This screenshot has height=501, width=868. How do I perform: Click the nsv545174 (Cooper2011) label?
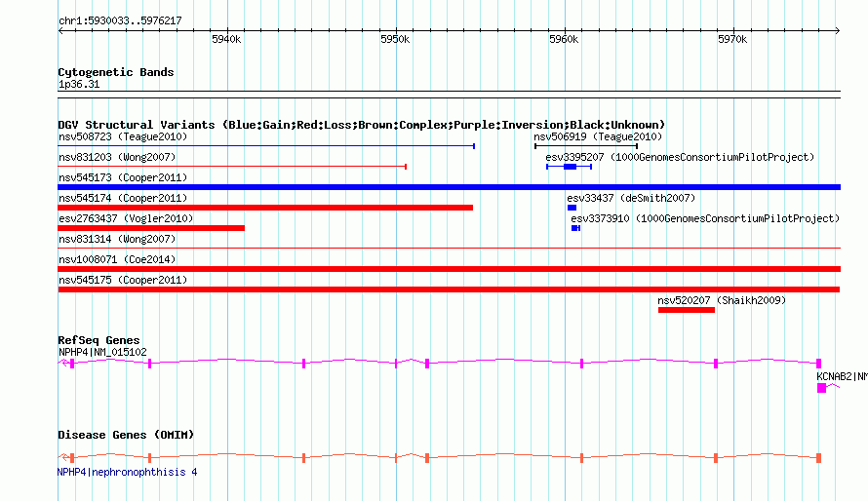click(123, 198)
